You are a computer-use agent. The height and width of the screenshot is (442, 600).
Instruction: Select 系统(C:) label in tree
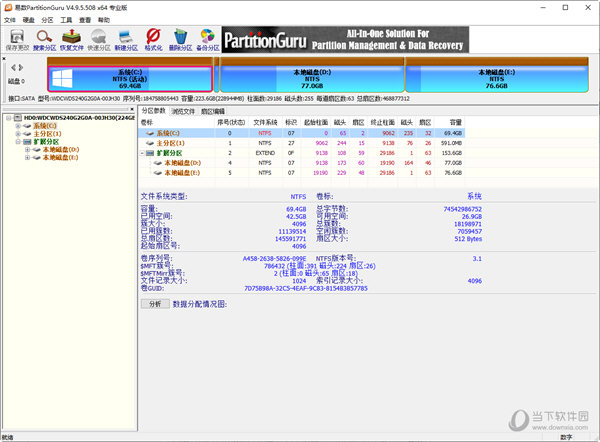pyautogui.click(x=45, y=126)
